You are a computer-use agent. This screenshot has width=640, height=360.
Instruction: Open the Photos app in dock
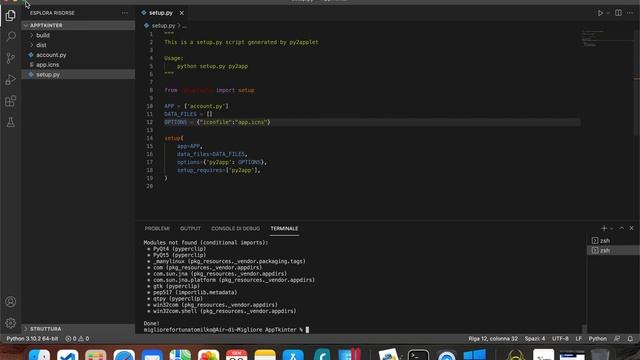point(209,354)
